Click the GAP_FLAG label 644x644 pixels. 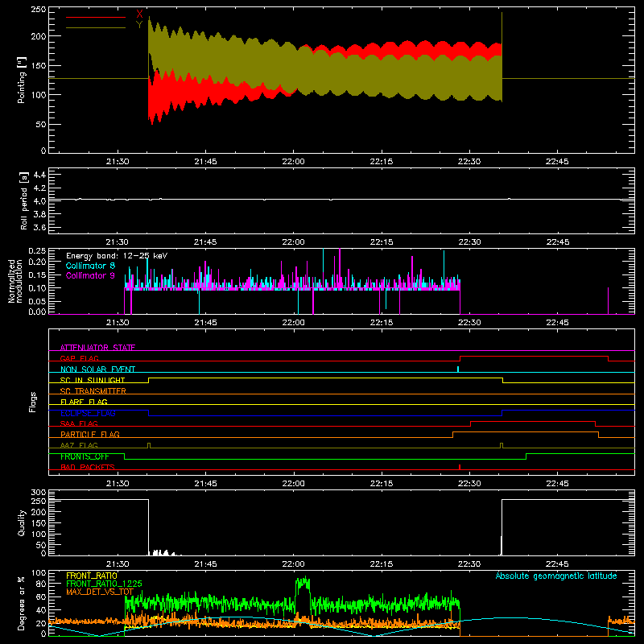pos(79,358)
